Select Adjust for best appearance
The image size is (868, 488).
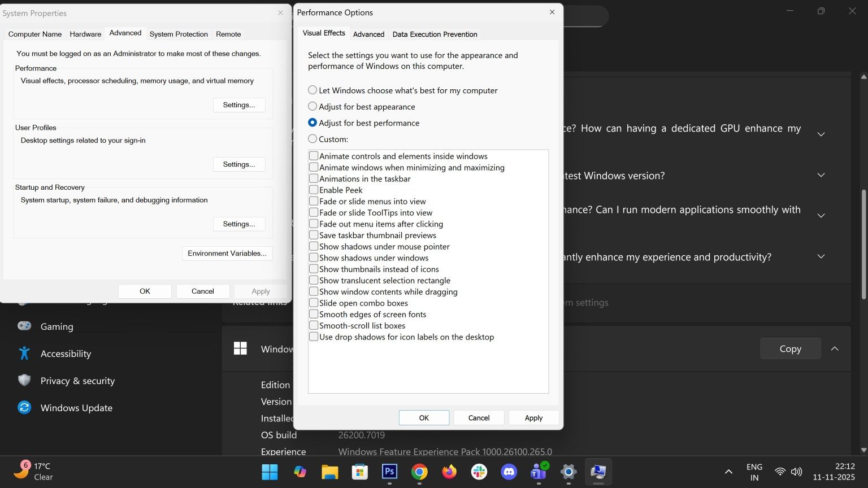pos(313,106)
